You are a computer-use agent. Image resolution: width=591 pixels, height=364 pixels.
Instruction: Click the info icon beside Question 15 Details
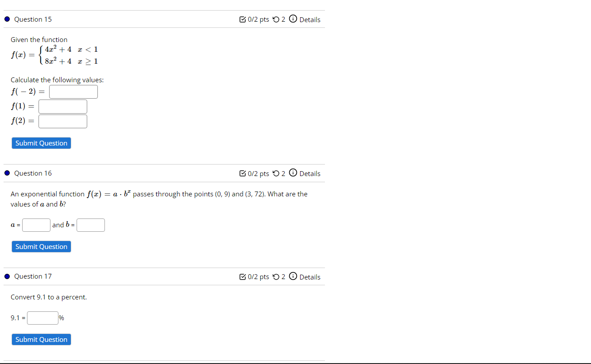[x=293, y=19]
